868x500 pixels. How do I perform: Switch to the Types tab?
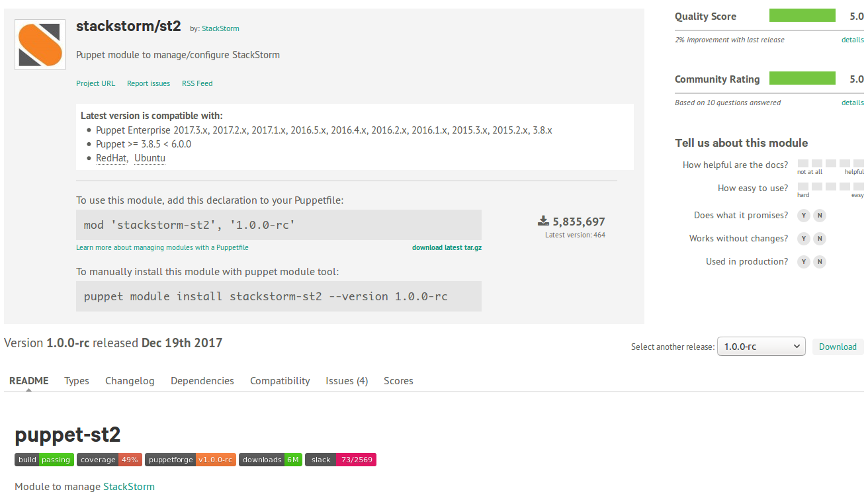pyautogui.click(x=77, y=381)
